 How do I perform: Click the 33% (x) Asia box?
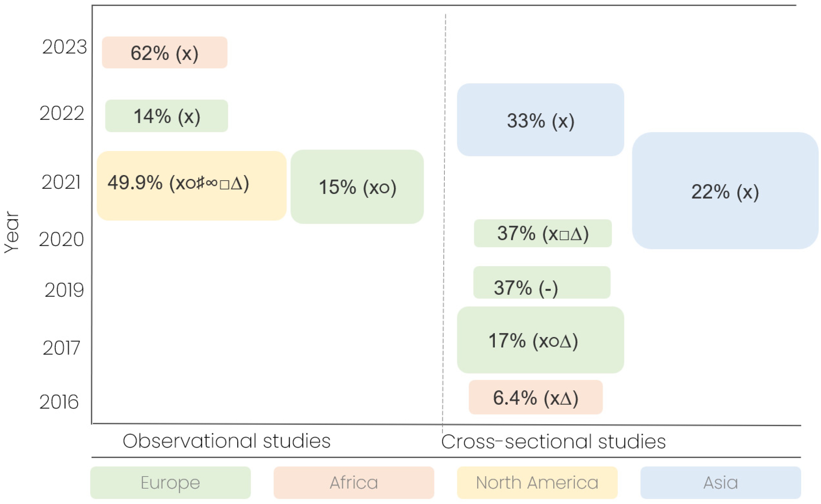click(540, 120)
